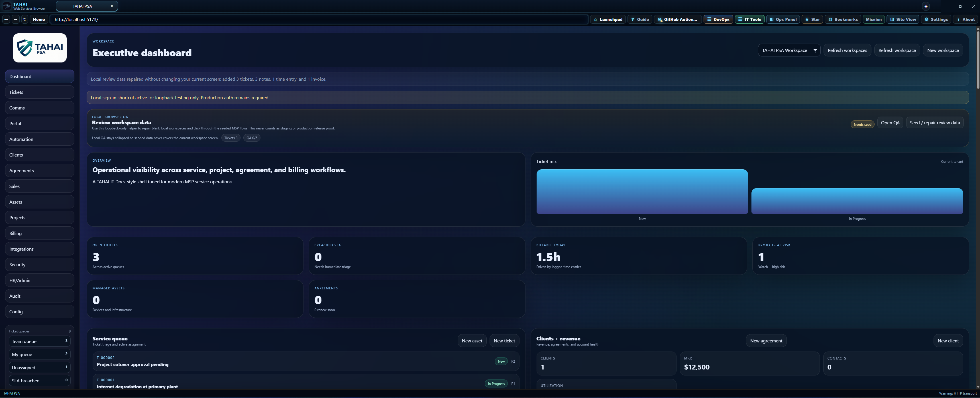The height and width of the screenshot is (398, 980).
Task: Open browser Settings
Action: (936, 19)
